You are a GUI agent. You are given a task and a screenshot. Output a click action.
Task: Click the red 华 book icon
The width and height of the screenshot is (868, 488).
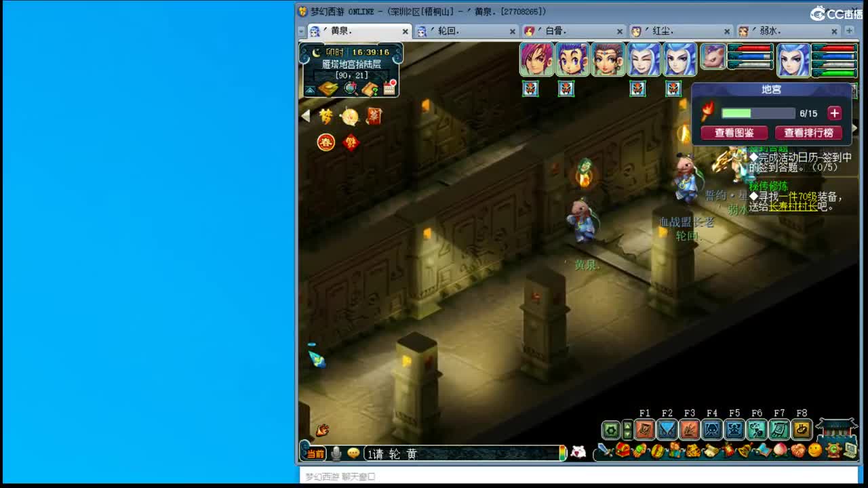[x=374, y=116]
